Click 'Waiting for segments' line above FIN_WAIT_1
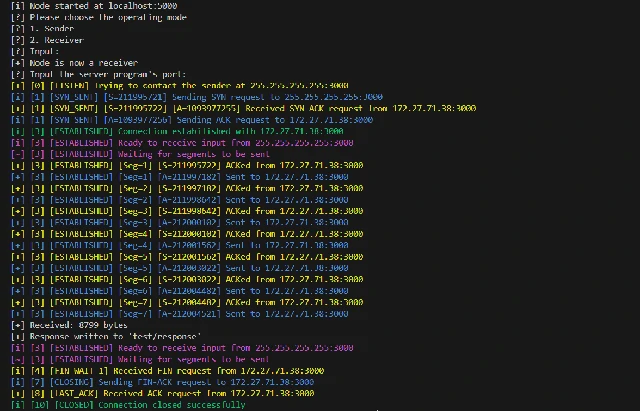The image size is (640, 411). point(140,360)
